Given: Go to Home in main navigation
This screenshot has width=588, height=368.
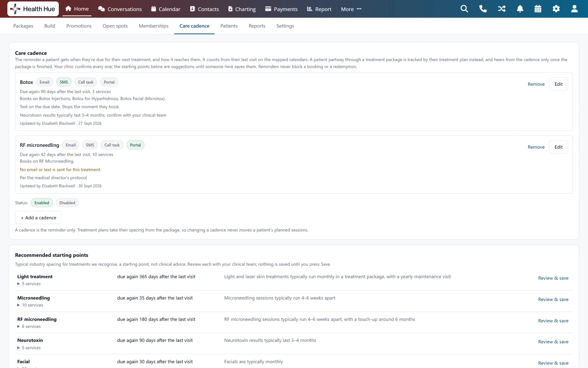Looking at the screenshot, I should (77, 9).
